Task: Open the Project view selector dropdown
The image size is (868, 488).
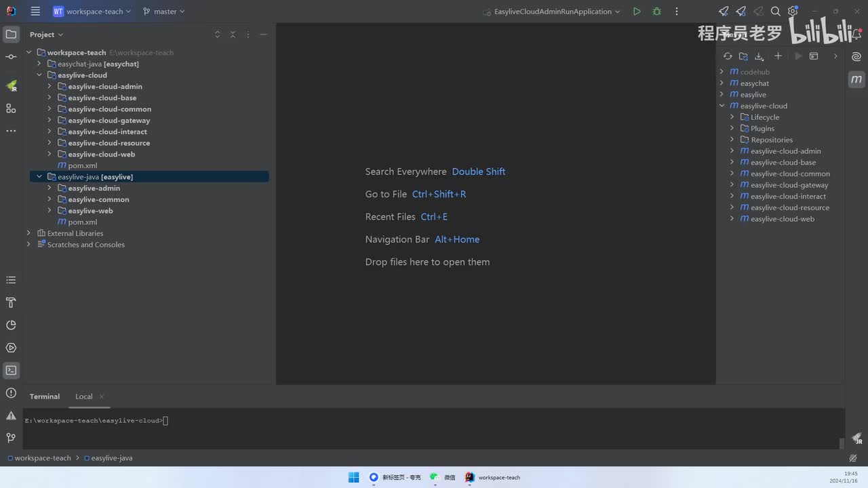Action: [46, 35]
